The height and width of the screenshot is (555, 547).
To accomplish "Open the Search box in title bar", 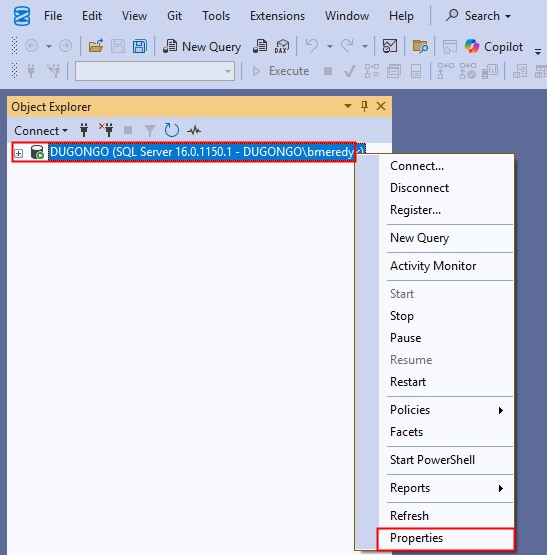I will pos(478,16).
